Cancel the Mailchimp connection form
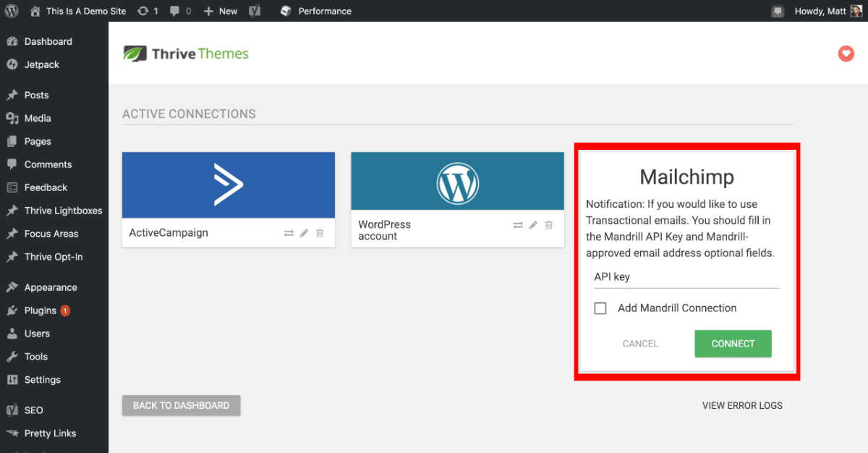The height and width of the screenshot is (453, 868). (640, 344)
